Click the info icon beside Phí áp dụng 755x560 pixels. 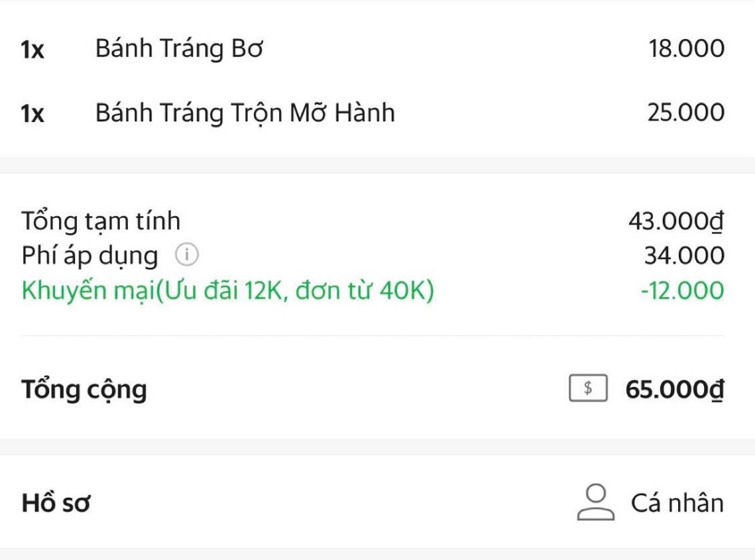pyautogui.click(x=188, y=255)
